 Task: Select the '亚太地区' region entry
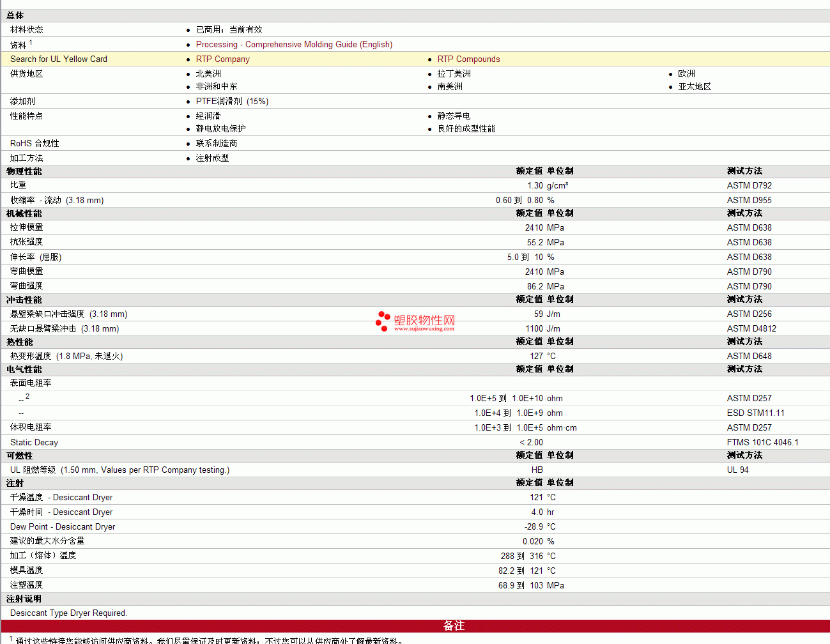coord(695,86)
